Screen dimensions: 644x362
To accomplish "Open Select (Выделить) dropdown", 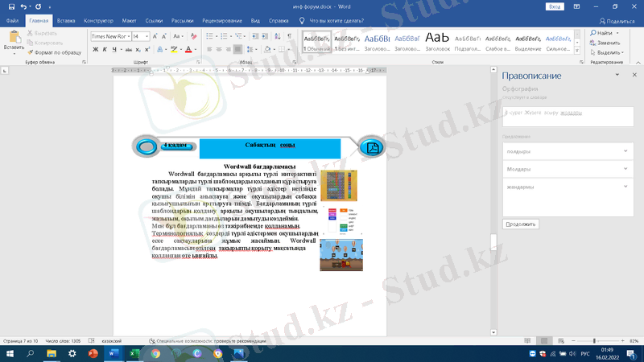I will pyautogui.click(x=607, y=52).
